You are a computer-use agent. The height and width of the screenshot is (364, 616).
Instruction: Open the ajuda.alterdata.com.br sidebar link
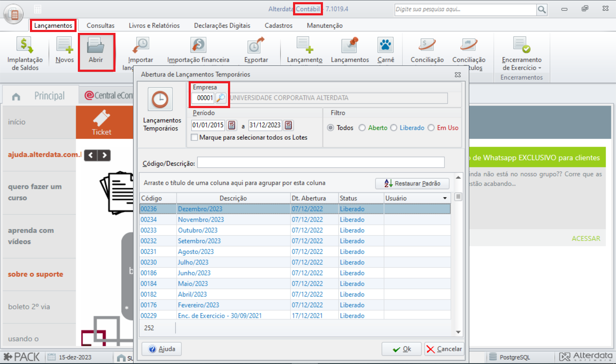click(44, 155)
